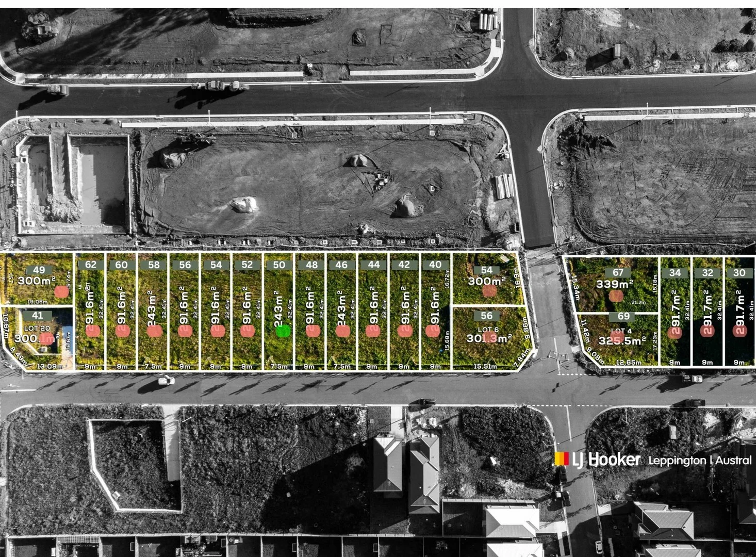Select the red sold marker on lot 49
756x557 pixels.
pyautogui.click(x=61, y=292)
